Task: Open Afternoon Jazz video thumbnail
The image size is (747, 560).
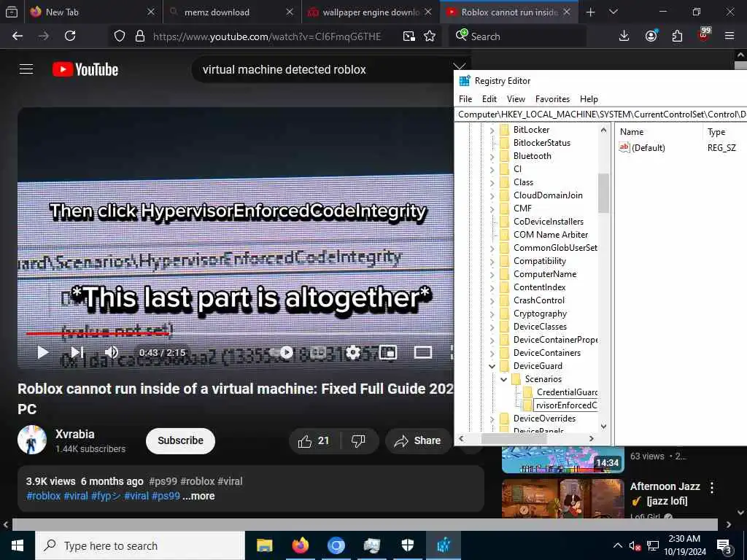Action: (562, 498)
